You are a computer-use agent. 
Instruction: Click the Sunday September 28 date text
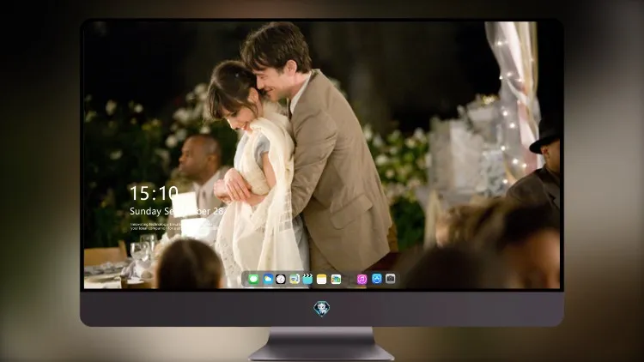177,211
